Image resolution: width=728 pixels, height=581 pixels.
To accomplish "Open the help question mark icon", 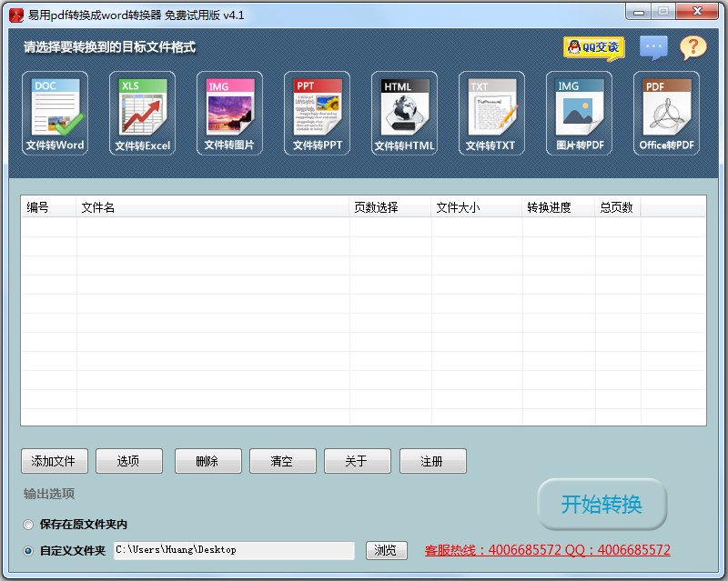I will coord(694,47).
